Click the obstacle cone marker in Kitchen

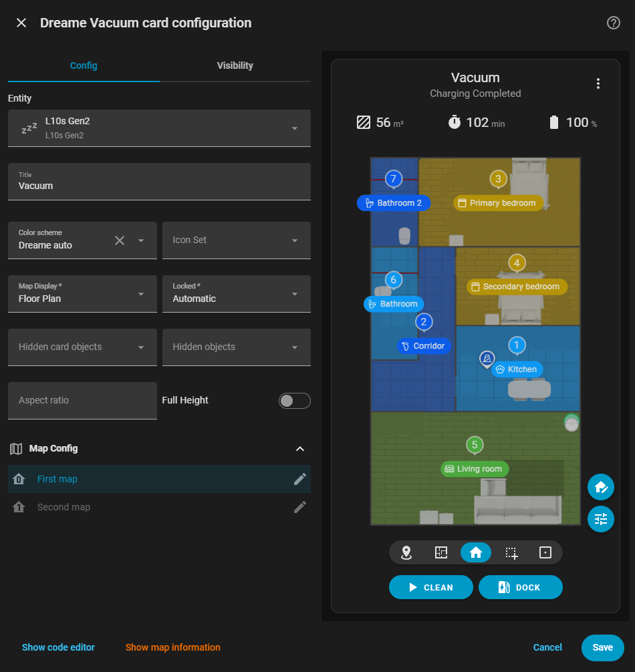(487, 359)
